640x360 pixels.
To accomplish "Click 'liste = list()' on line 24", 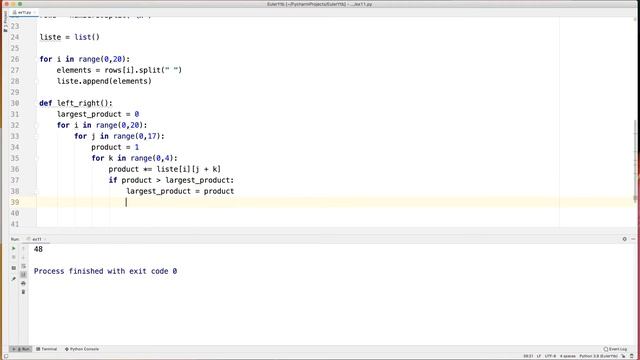I will [69, 37].
